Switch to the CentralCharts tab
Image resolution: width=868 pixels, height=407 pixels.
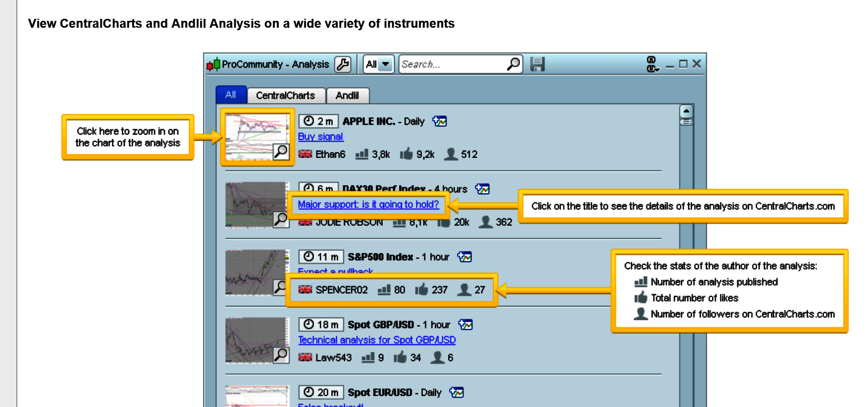click(286, 96)
